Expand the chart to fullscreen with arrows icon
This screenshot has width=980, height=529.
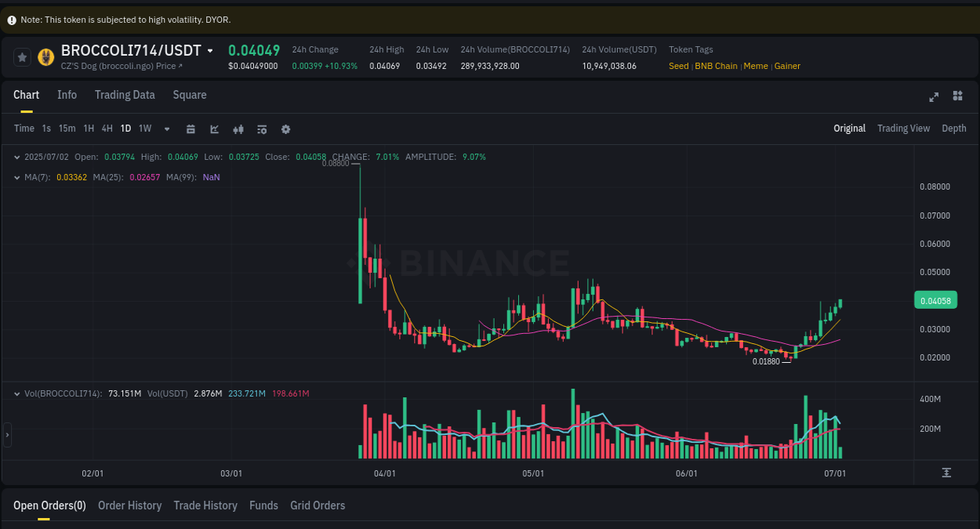(x=934, y=97)
